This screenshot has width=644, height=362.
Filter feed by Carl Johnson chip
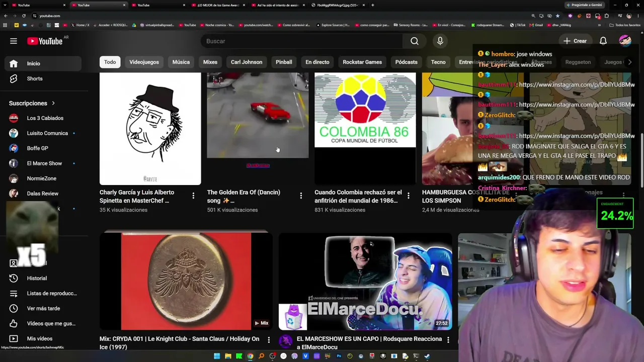pos(247,62)
